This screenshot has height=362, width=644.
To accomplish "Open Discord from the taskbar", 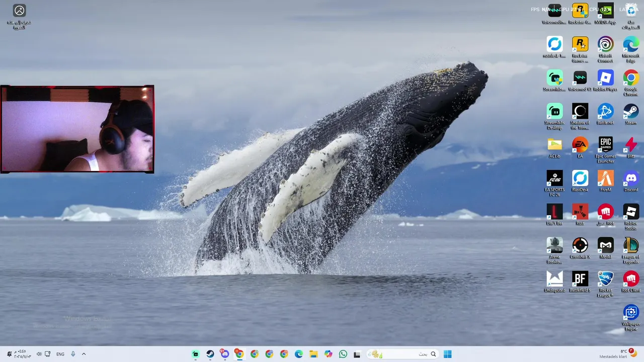I will coord(225,354).
